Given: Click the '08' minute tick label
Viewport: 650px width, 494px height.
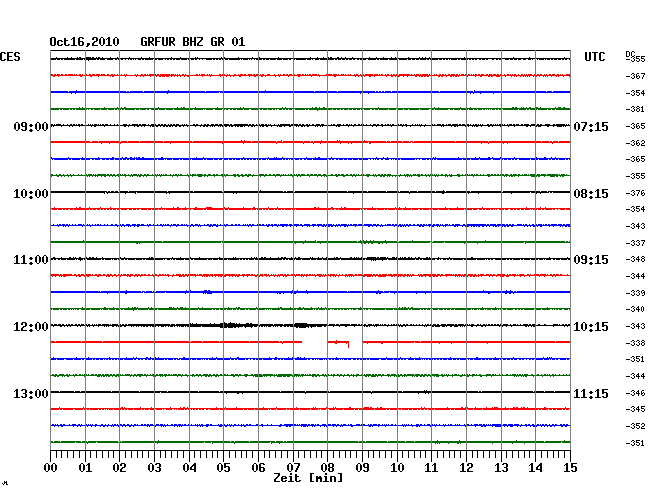Looking at the screenshot, I should pos(327,467).
